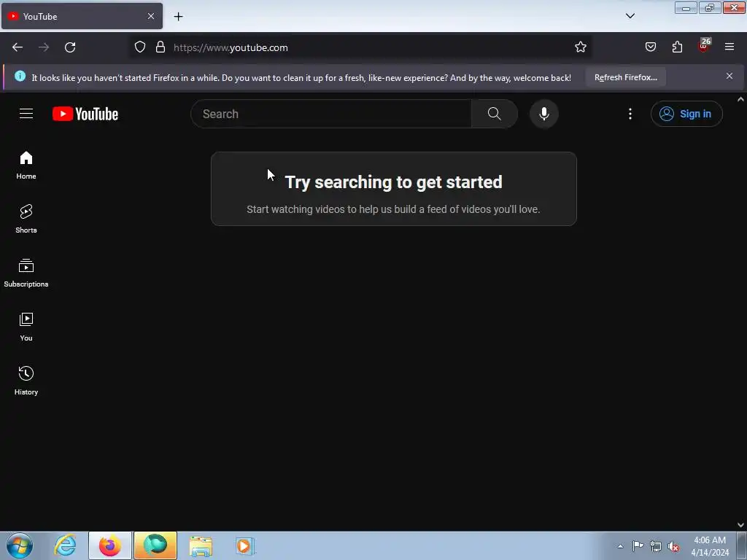The height and width of the screenshot is (560, 747).
Task: Select the YouTube browser tab
Action: click(82, 16)
